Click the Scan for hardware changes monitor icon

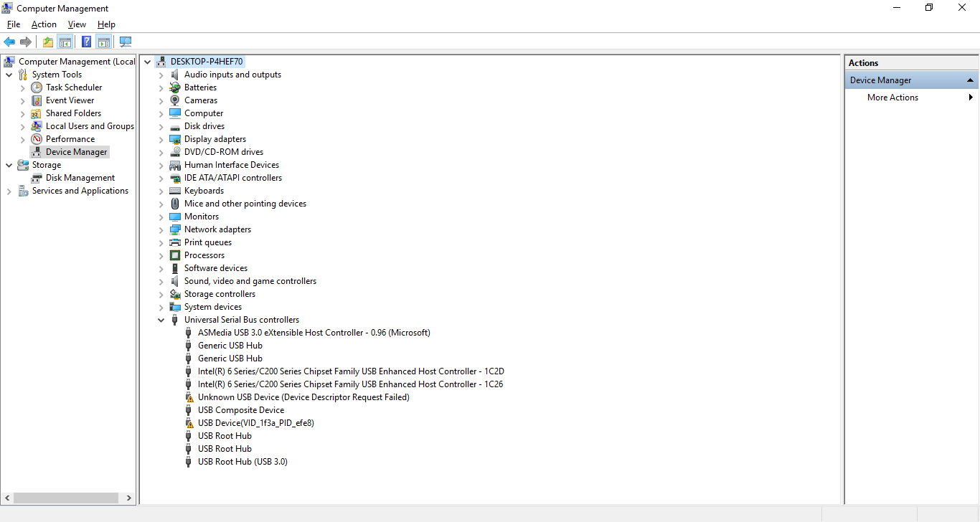pyautogui.click(x=126, y=42)
